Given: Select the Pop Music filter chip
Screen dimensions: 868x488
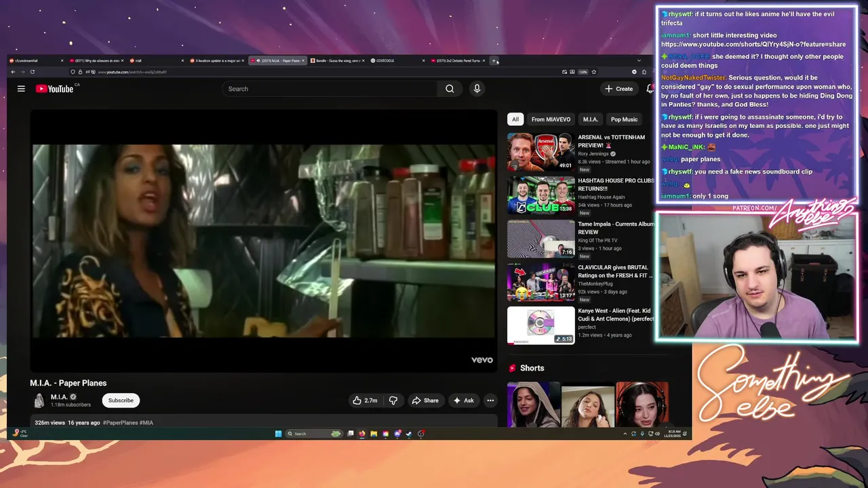Looking at the screenshot, I should (x=624, y=119).
